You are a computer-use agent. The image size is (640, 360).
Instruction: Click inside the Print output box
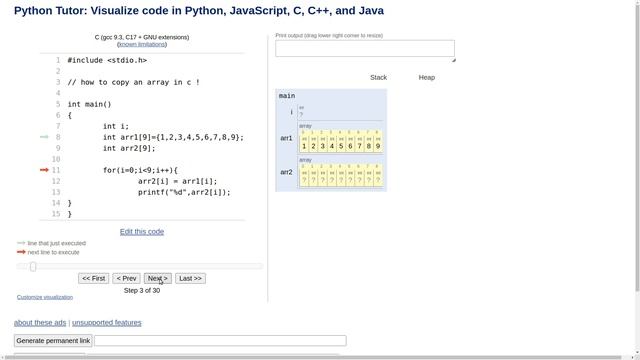365,48
